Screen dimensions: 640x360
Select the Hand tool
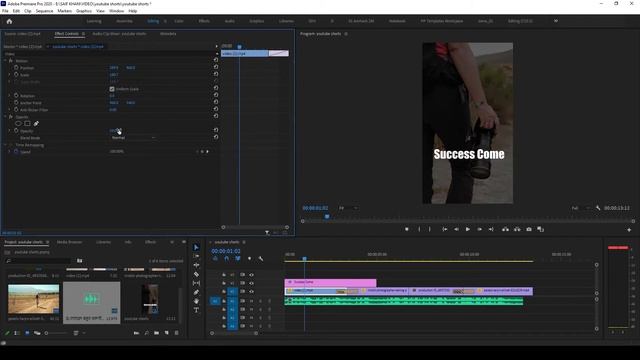pyautogui.click(x=196, y=301)
